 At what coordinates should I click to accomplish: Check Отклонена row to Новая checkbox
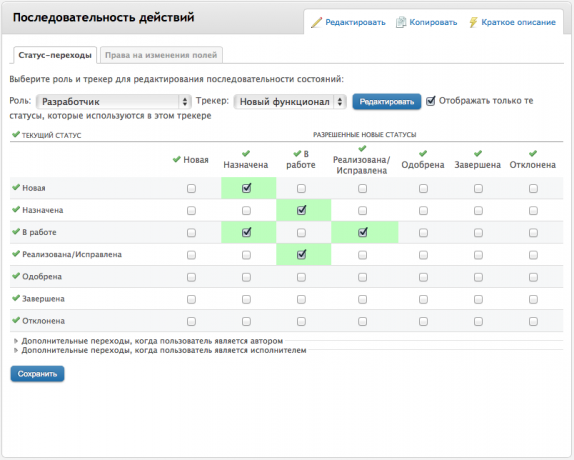(191, 321)
